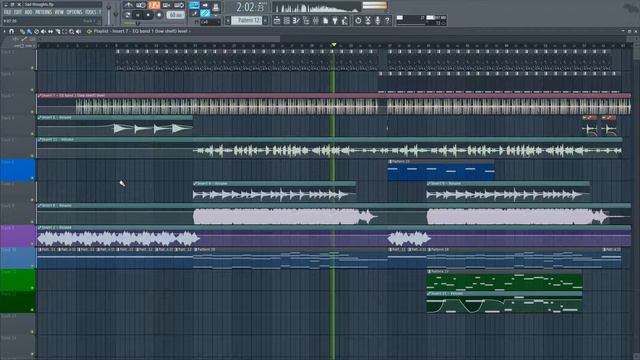The width and height of the screenshot is (640, 360).
Task: Open the Channel rack view icon
Action: click(x=287, y=20)
